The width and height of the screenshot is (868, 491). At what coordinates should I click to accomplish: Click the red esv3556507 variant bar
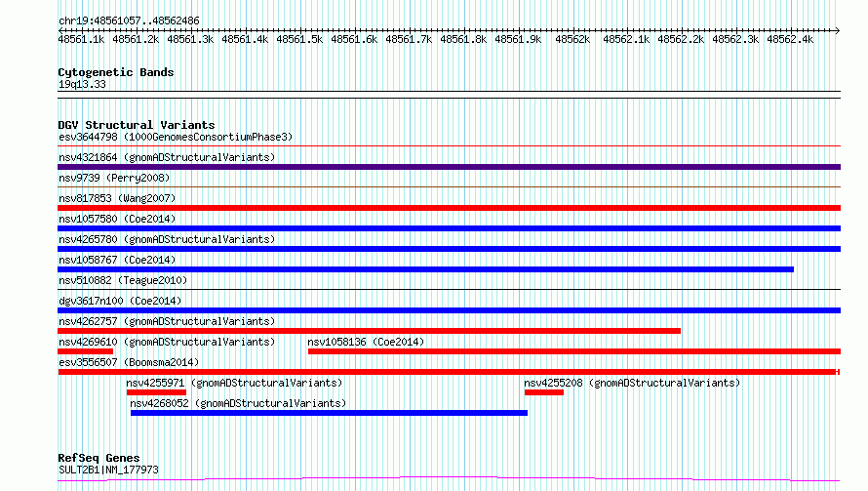[x=449, y=372]
